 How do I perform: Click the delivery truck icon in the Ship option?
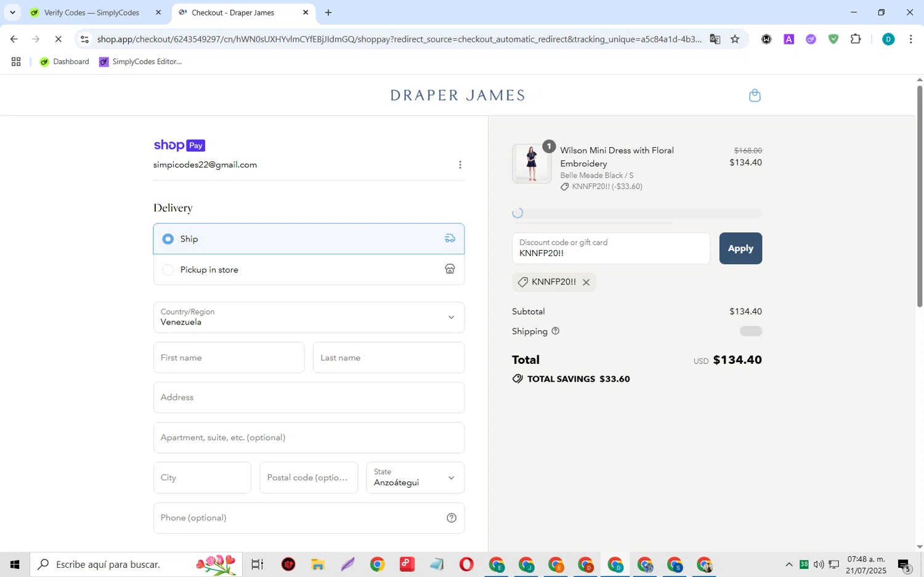pyautogui.click(x=450, y=238)
